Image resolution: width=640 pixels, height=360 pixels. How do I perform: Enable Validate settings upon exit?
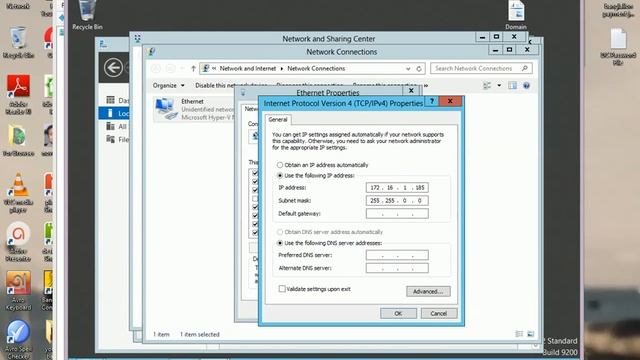pyautogui.click(x=282, y=289)
